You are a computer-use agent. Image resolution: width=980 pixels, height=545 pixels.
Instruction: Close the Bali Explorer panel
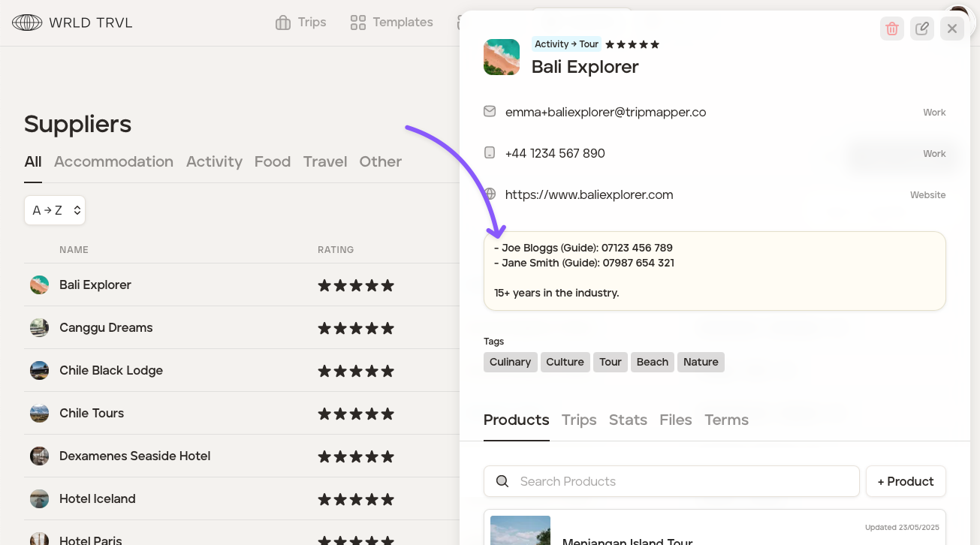951,29
